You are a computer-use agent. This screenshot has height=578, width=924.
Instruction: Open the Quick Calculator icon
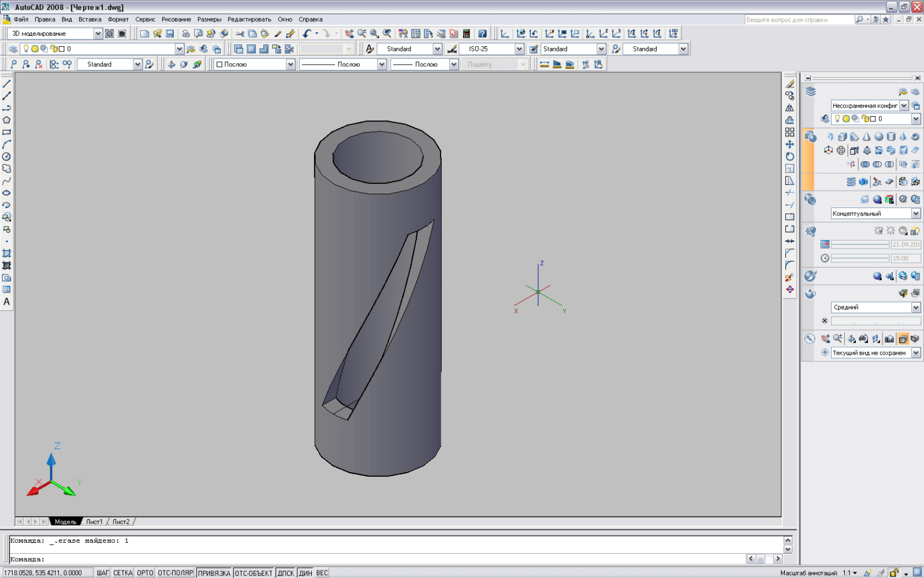(x=467, y=34)
